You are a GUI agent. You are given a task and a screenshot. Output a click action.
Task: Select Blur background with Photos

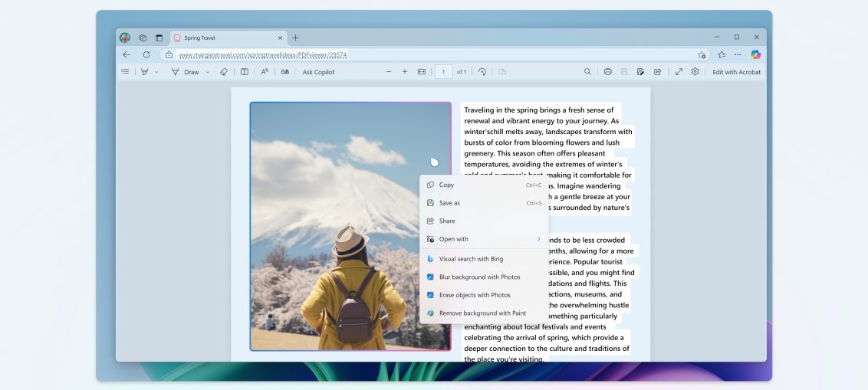tap(485, 277)
